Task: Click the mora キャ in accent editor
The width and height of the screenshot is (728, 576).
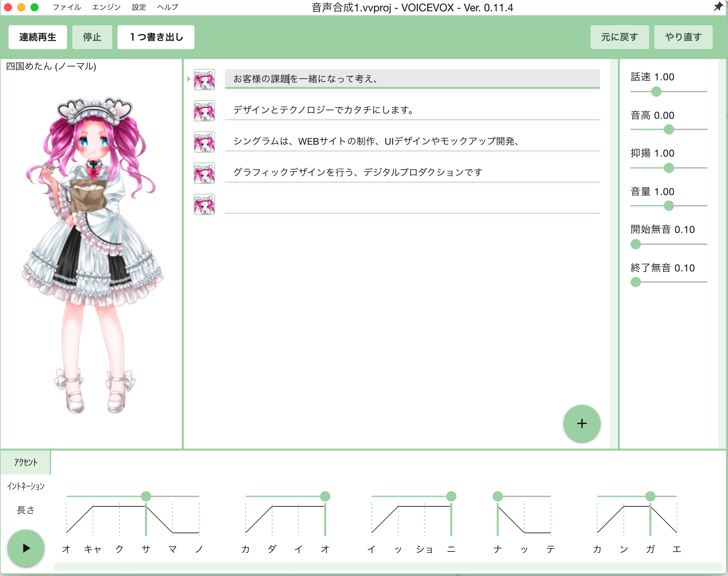Action: 93,549
